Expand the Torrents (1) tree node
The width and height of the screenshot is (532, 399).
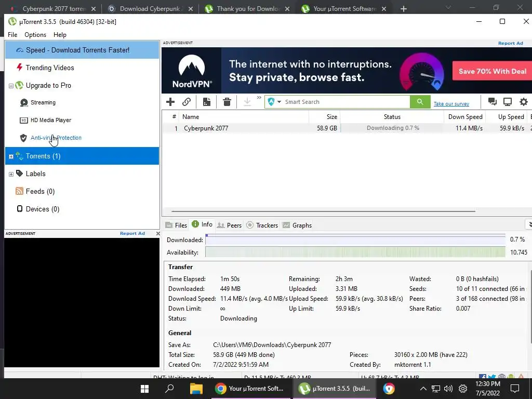pyautogui.click(x=11, y=156)
